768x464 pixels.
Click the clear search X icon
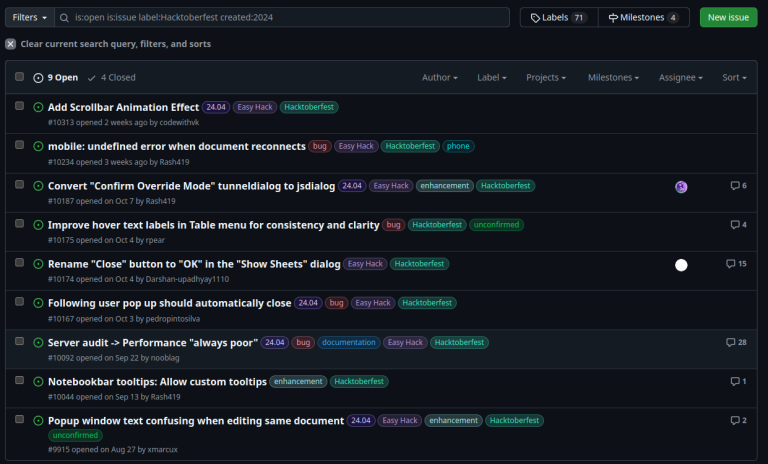tap(10, 44)
